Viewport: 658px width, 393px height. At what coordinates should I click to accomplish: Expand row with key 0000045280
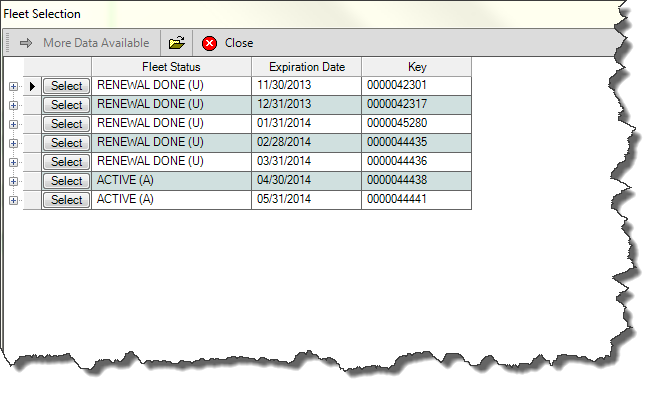pyautogui.click(x=13, y=125)
